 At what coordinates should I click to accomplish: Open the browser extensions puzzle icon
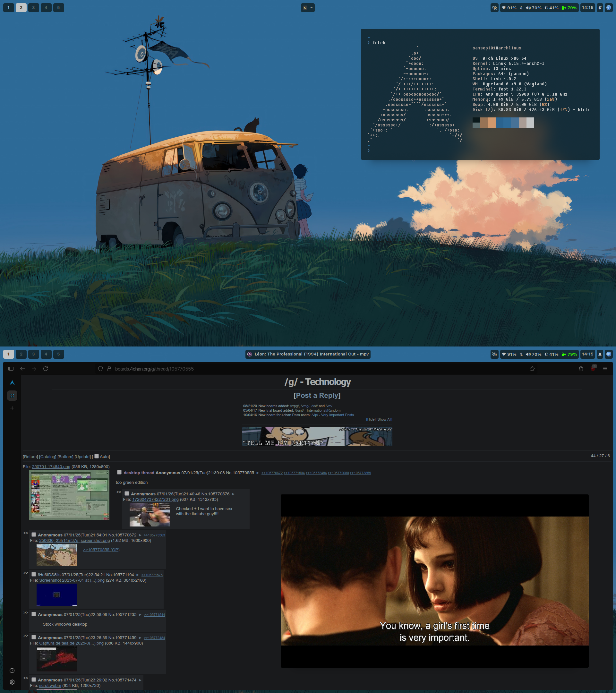pyautogui.click(x=581, y=369)
